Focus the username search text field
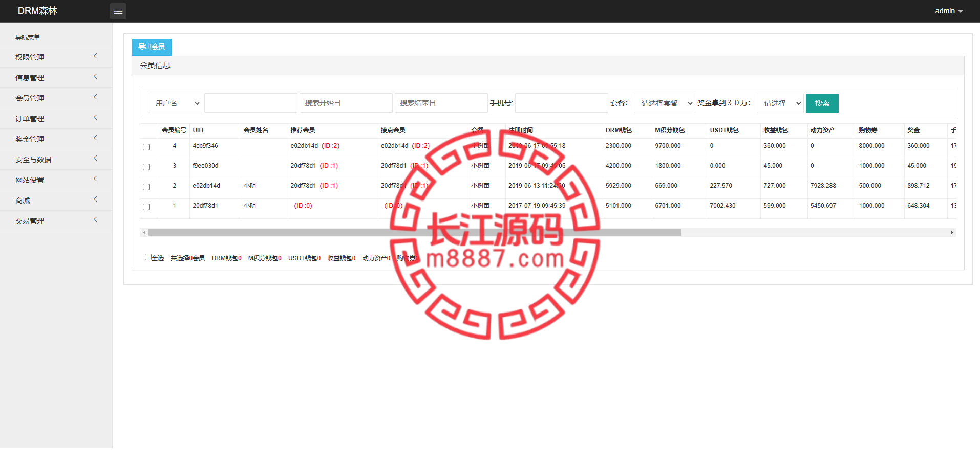Viewport: 980px width, 468px height. [x=251, y=103]
